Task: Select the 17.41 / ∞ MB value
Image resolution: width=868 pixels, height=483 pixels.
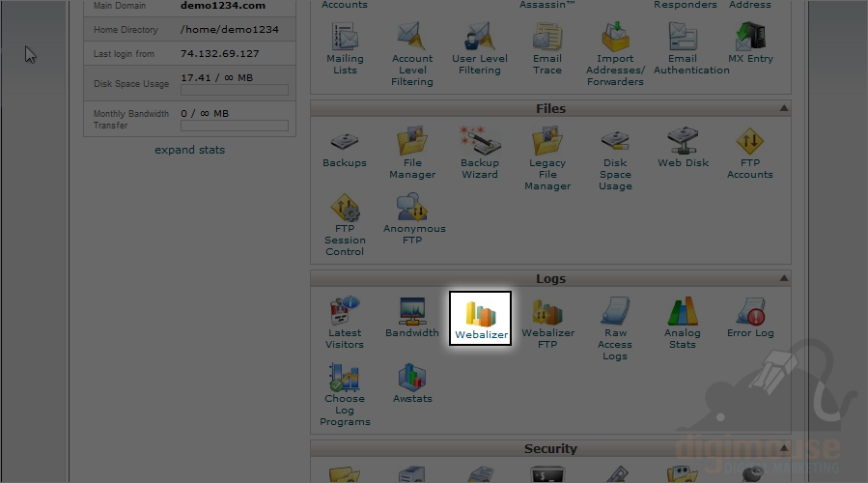Action: coord(216,77)
